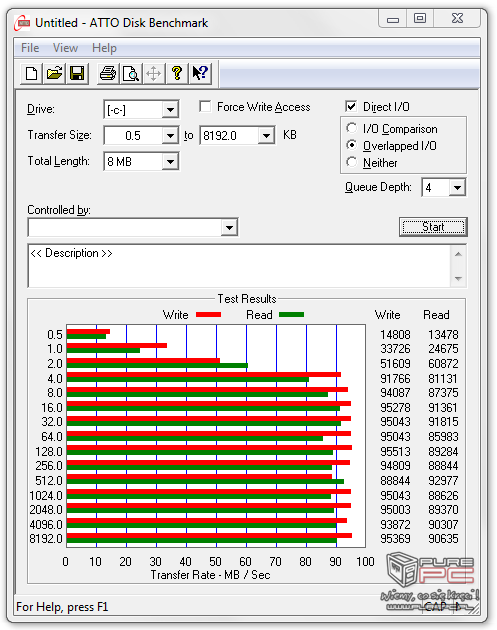The width and height of the screenshot is (497, 630).
Task: Click the 1024.0 row label in chart
Action: (46, 495)
